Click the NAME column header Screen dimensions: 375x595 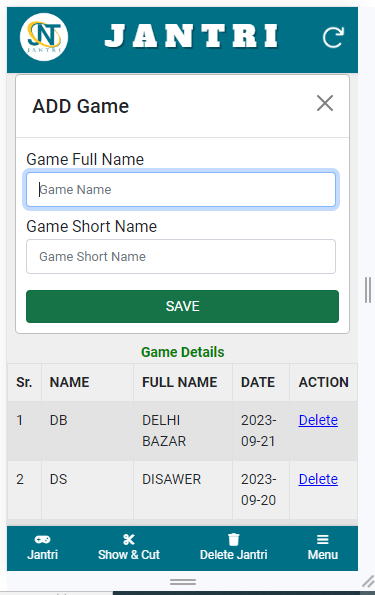click(x=69, y=382)
